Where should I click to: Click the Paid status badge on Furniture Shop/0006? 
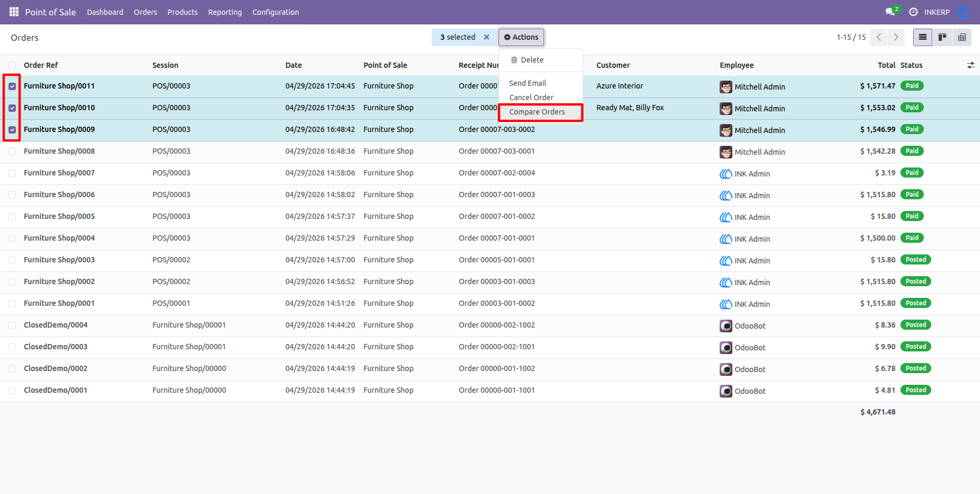[x=912, y=195]
